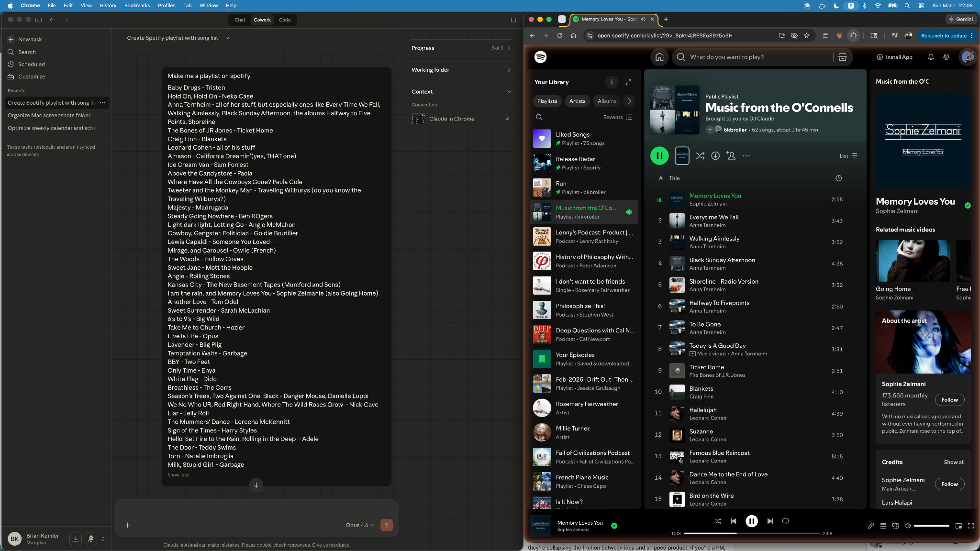Adjust the Spotify volume slider
Image resolution: width=980 pixels, height=551 pixels.
pos(931,526)
